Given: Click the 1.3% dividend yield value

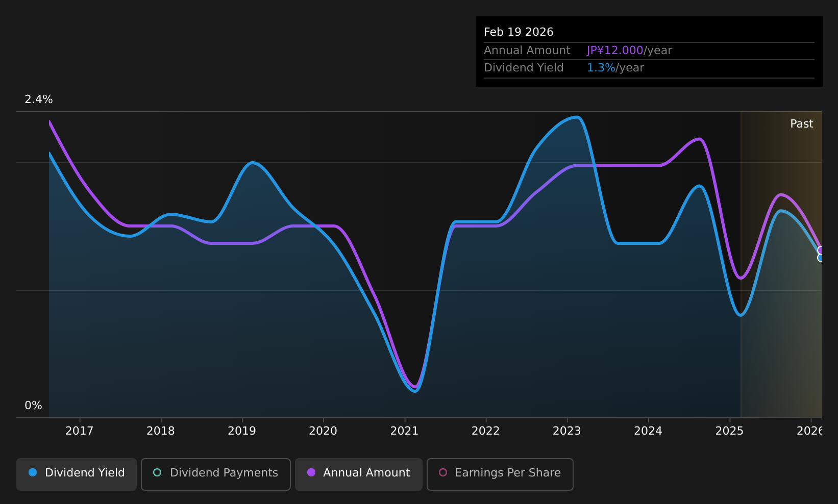Looking at the screenshot, I should (601, 68).
